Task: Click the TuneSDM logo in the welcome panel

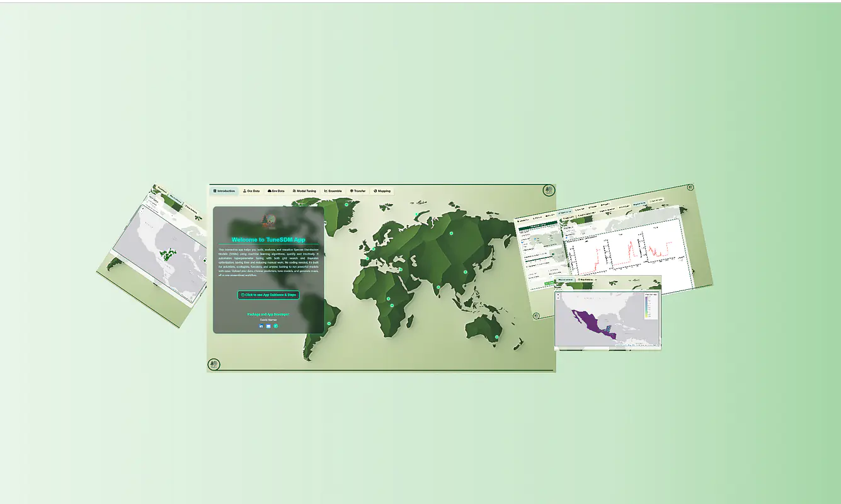Action: [268, 221]
